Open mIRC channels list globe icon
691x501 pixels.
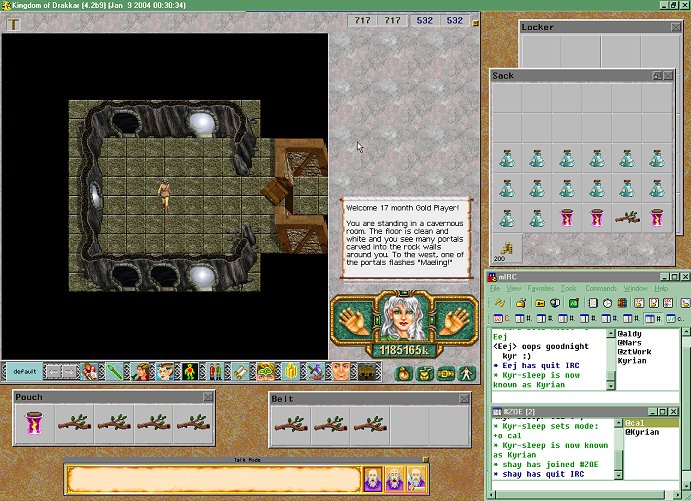[554, 303]
